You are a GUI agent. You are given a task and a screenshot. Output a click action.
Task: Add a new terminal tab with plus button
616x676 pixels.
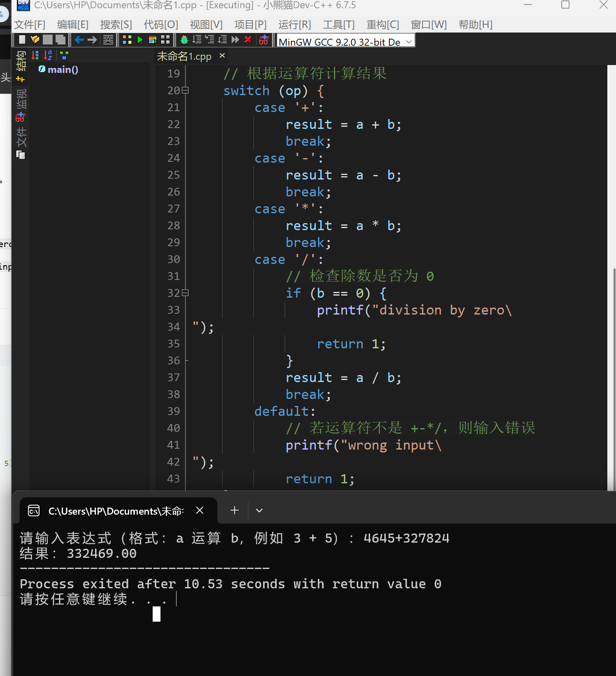[x=235, y=510]
